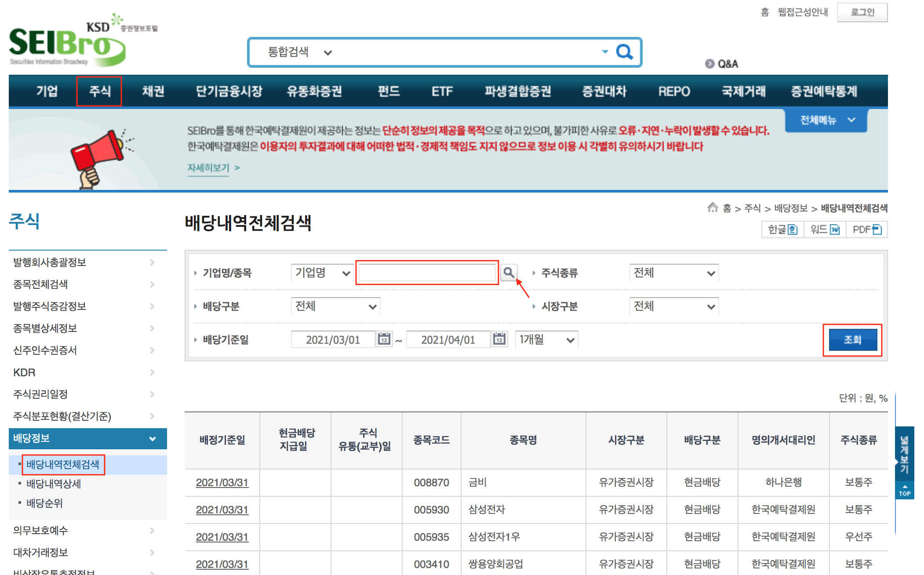Open the Q&A section via its icon
924x575 pixels.
coord(709,64)
